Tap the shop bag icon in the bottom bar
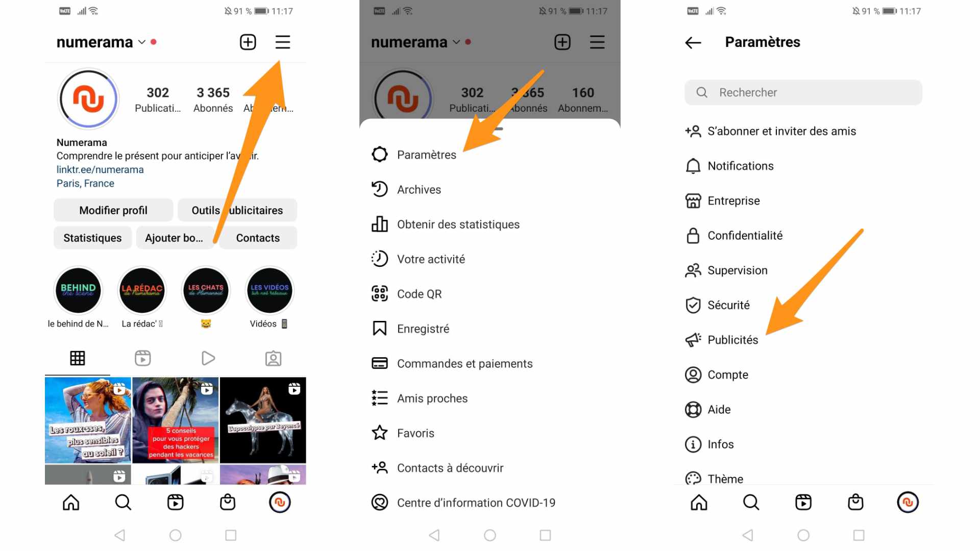 228,503
